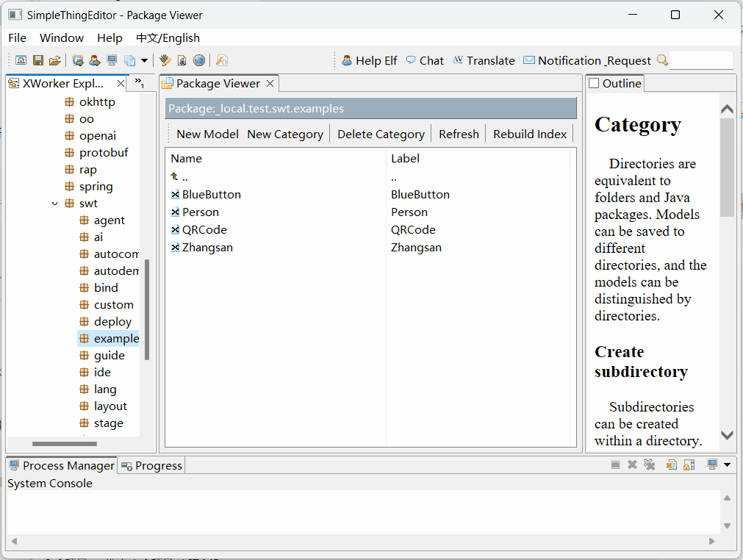
Task: Click the search input field in toolbar
Action: coord(700,60)
